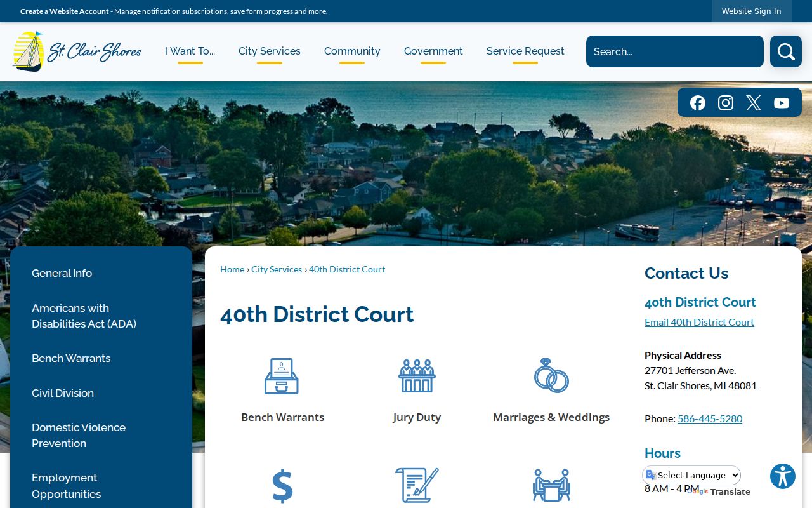This screenshot has height=508, width=812.
Task: Click the search magnifying glass button
Action: coord(786,51)
